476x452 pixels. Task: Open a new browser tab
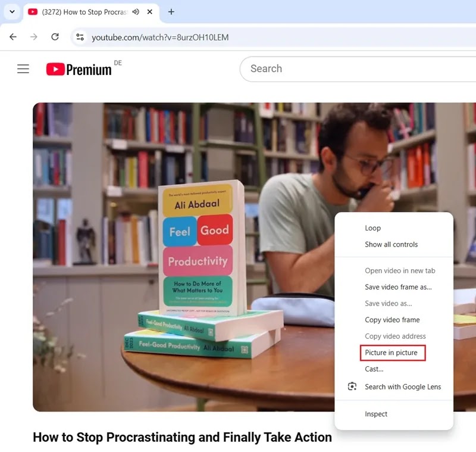[171, 12]
